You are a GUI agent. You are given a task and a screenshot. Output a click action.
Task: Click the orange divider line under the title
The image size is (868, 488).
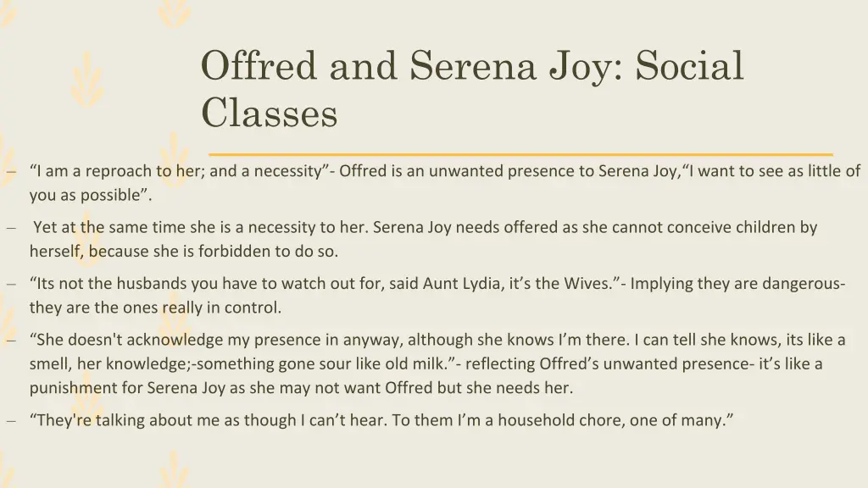point(520,154)
